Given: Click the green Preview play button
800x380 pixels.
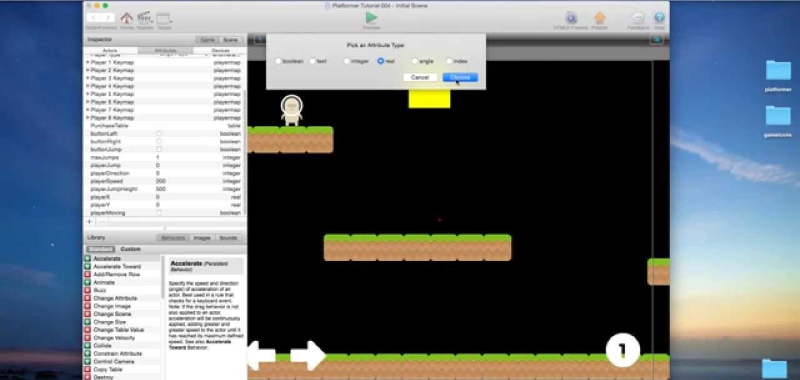Looking at the screenshot, I should [371, 17].
